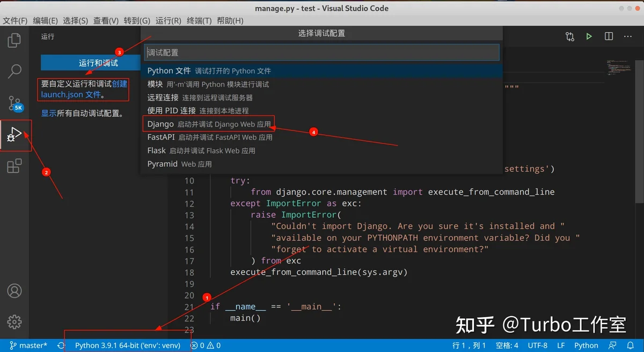Open the 帮助(H) menu
Image resolution: width=644 pixels, height=352 pixels.
[x=230, y=20]
